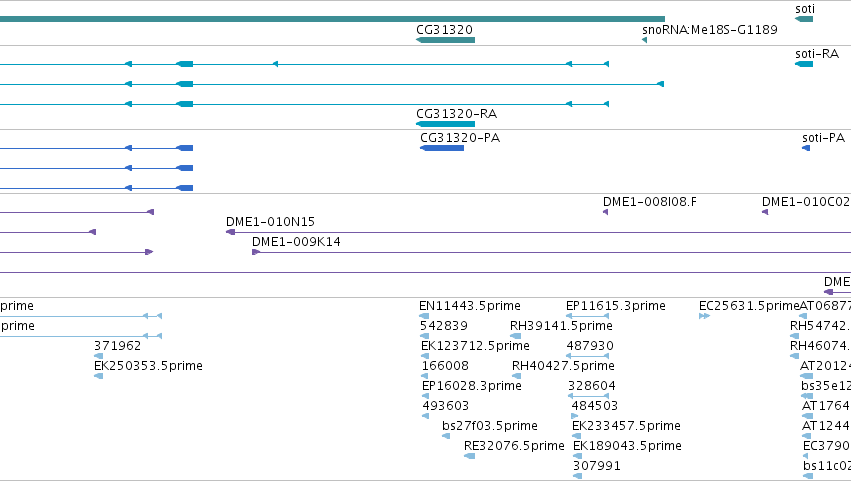Select the DME1-008I08.F purple marker
851x481 pixels.
(606, 212)
